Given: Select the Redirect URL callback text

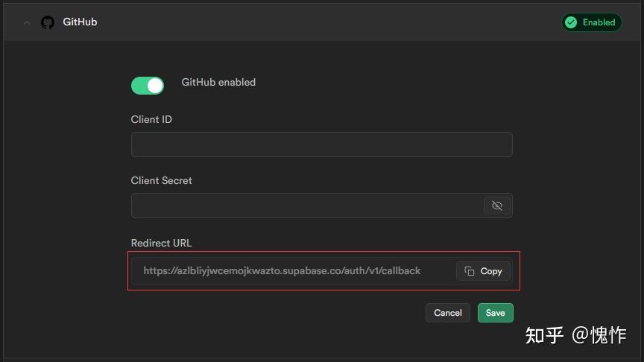Looking at the screenshot, I should [x=282, y=271].
